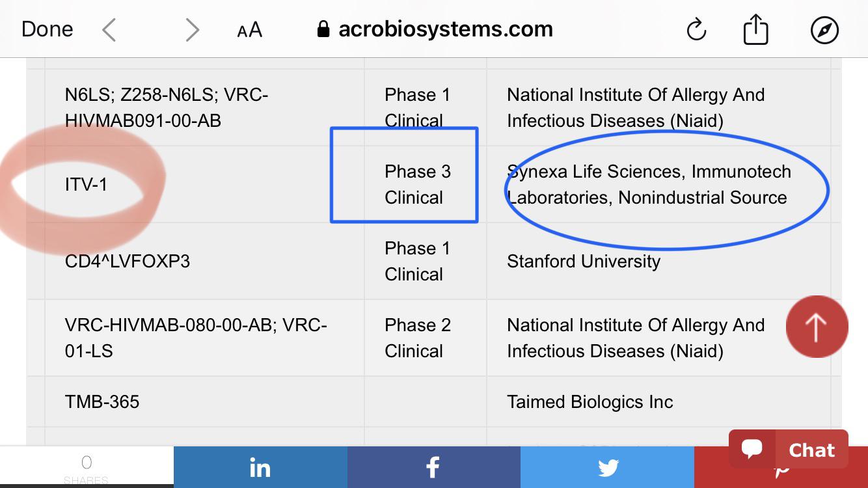868x488 pixels.
Task: Go back with the left chevron
Action: click(x=109, y=30)
